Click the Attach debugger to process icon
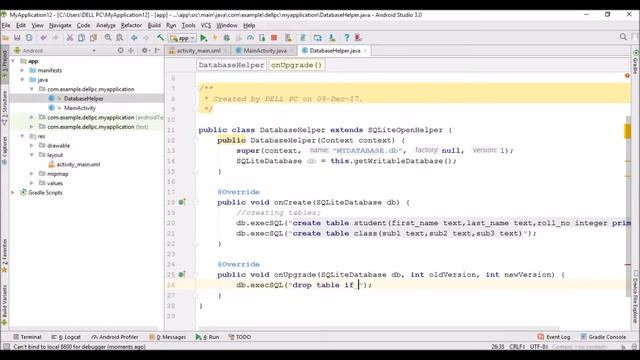The image size is (640, 360). 262,38
